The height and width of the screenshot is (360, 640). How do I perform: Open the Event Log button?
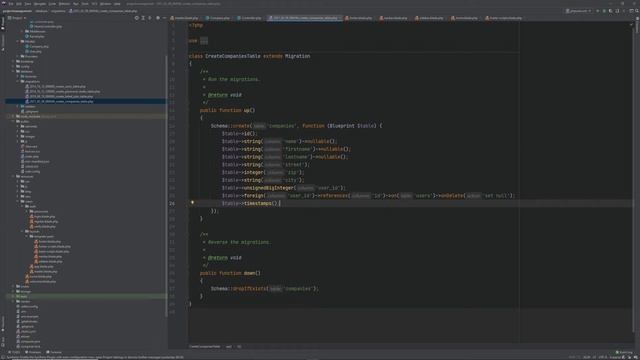pos(624,352)
